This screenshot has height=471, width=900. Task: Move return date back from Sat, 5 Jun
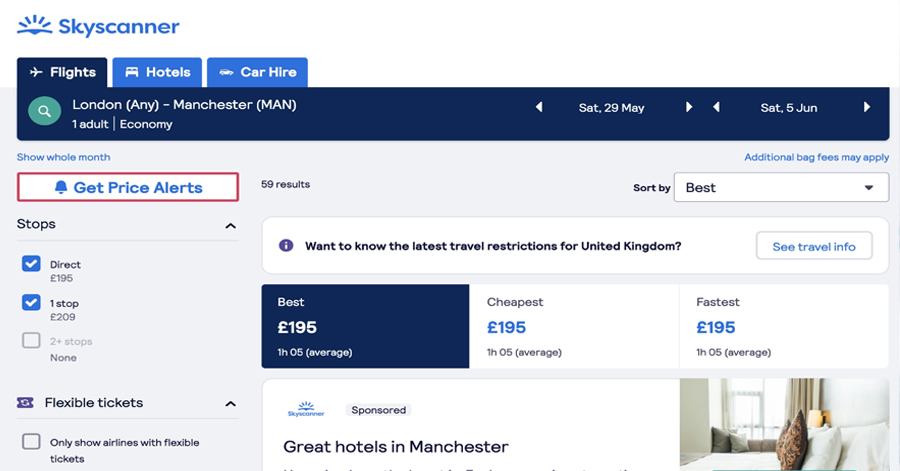[716, 107]
